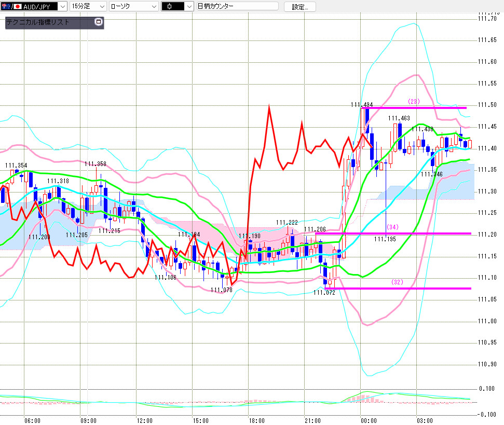Click the 111.494 high price label

click(362, 105)
